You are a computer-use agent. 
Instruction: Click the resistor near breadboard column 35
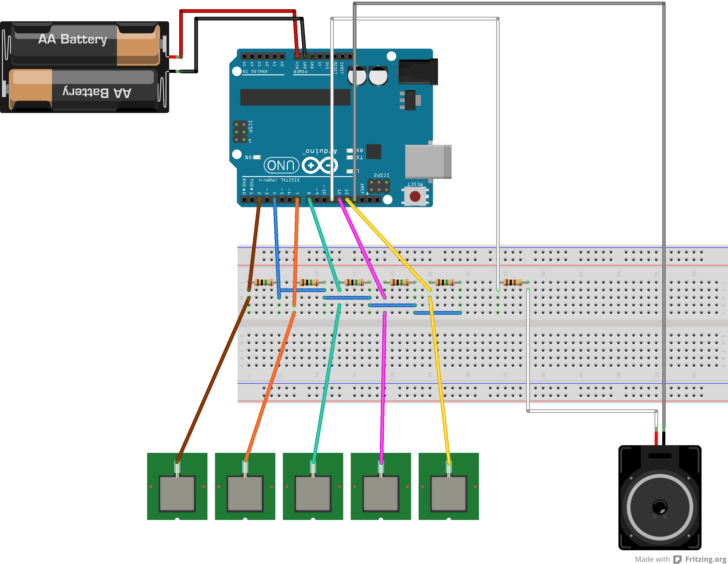coord(513,283)
